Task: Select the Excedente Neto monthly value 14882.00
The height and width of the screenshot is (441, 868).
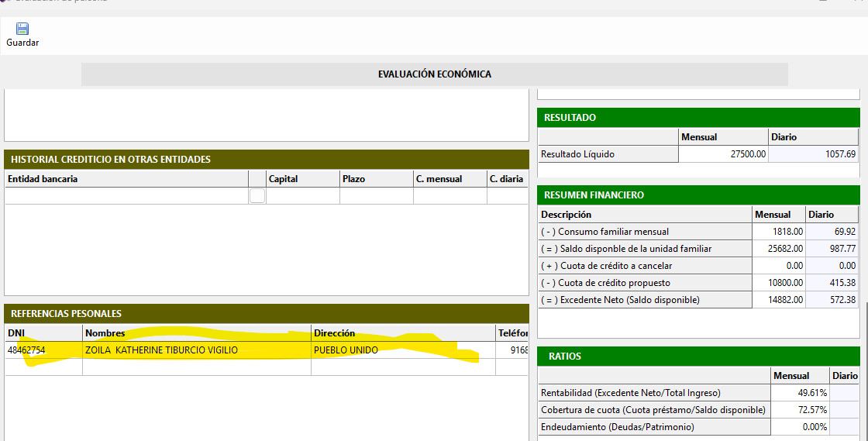Action: tap(778, 300)
